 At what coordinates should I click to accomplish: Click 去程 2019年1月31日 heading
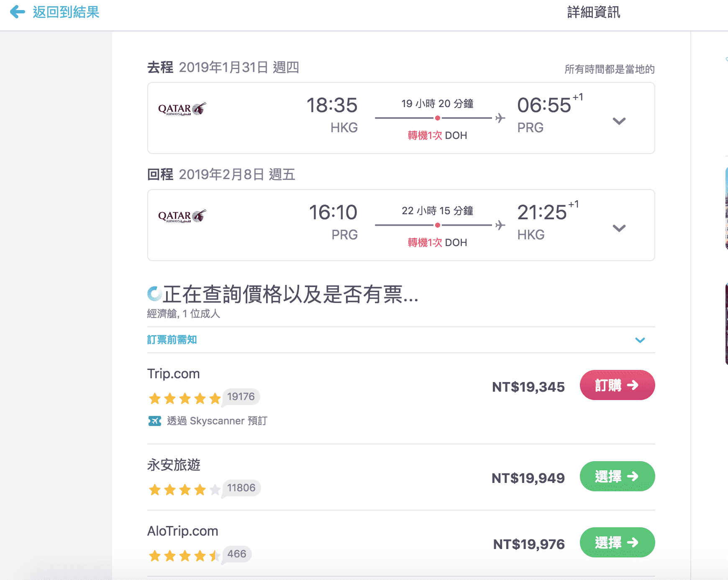pos(223,67)
